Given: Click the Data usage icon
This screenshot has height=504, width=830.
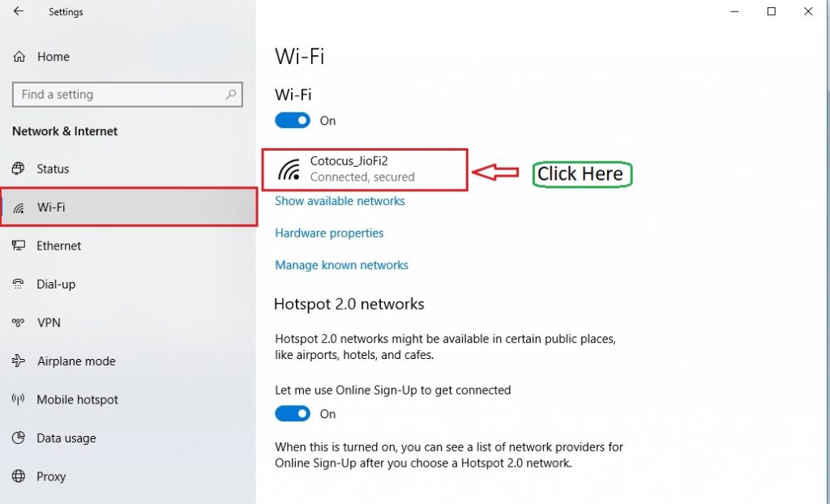Looking at the screenshot, I should point(19,438).
